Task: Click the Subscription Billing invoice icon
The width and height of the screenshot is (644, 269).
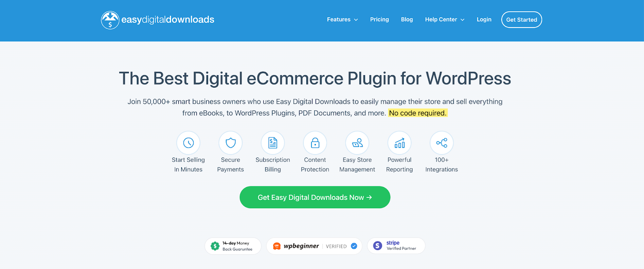Action: pyautogui.click(x=273, y=143)
